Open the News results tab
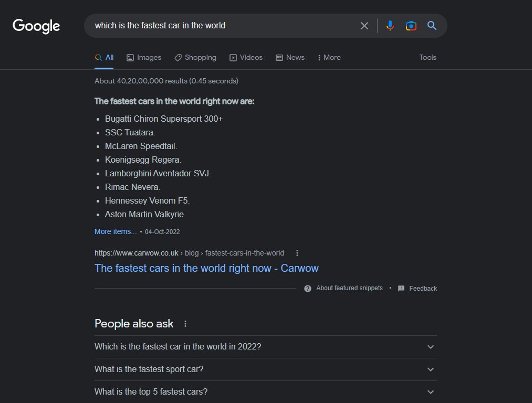Image resolution: width=532 pixels, height=403 pixels. (290, 58)
